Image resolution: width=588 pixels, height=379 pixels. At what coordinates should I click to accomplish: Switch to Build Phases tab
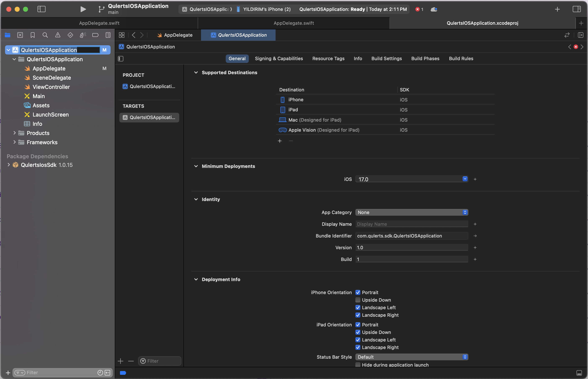pyautogui.click(x=425, y=58)
